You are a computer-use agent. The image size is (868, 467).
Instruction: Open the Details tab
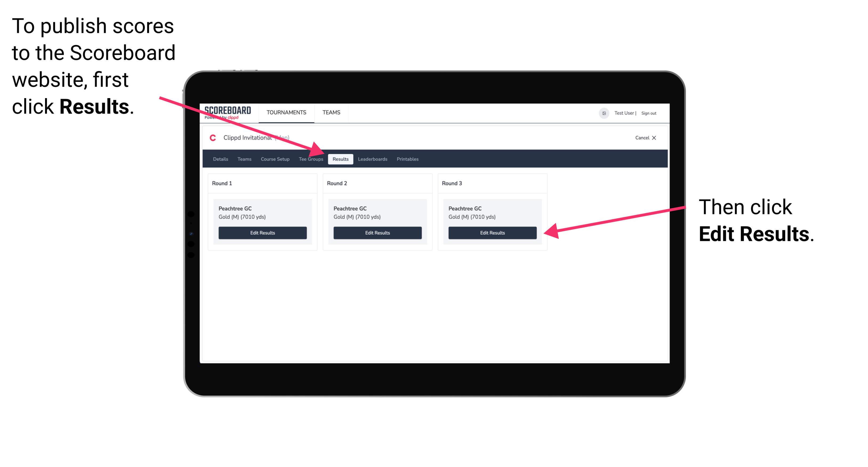pos(220,159)
